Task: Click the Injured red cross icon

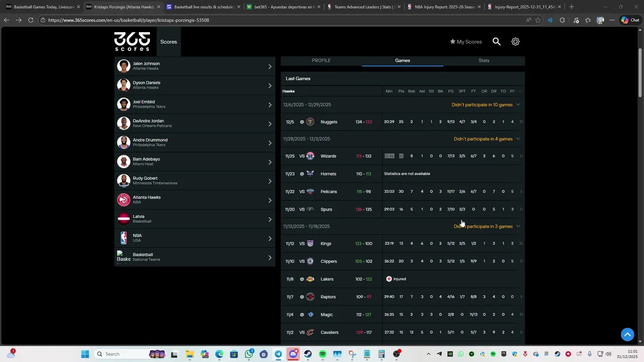Action: click(389, 279)
